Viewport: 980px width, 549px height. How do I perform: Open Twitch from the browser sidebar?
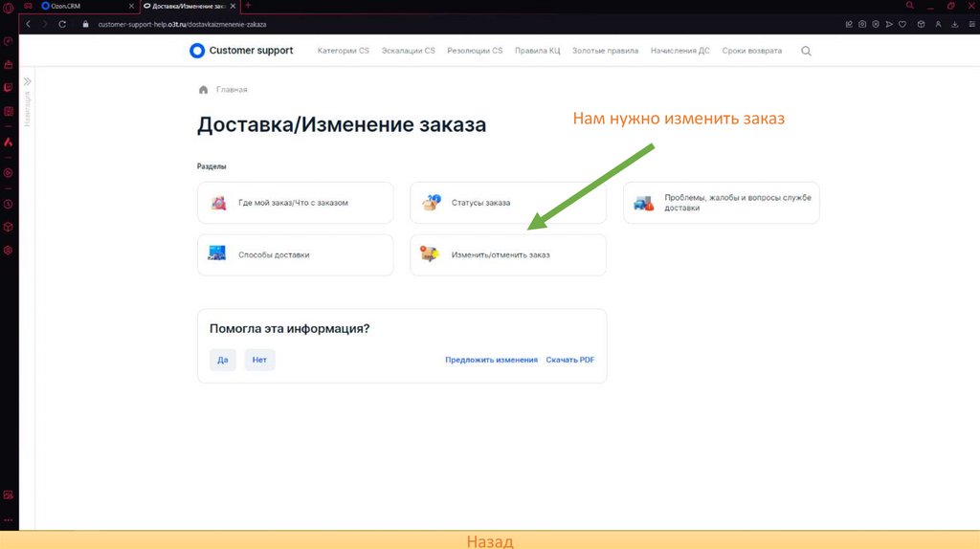pos(8,87)
